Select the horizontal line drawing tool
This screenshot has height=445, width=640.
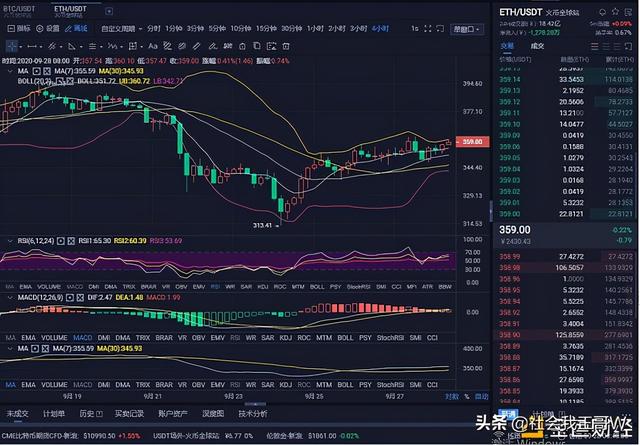(x=32, y=46)
